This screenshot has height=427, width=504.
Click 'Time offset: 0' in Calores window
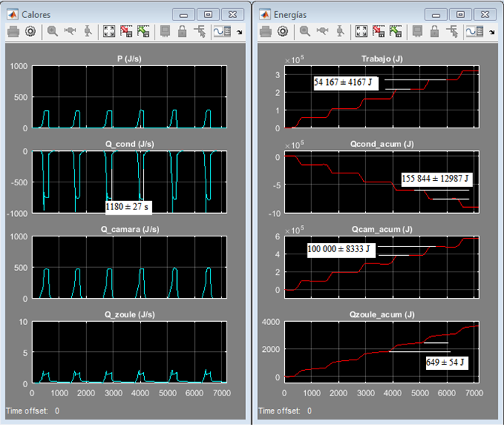pos(33,410)
